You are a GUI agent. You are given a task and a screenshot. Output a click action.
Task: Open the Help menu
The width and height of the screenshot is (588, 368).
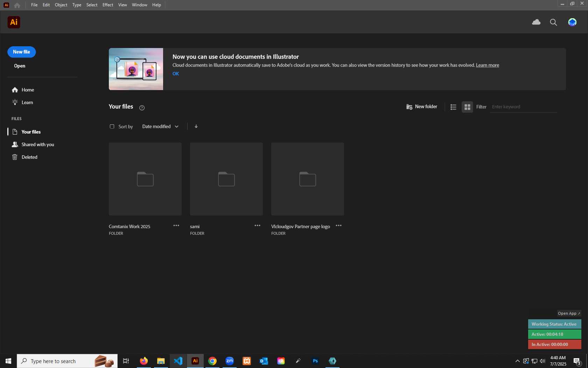(x=156, y=5)
